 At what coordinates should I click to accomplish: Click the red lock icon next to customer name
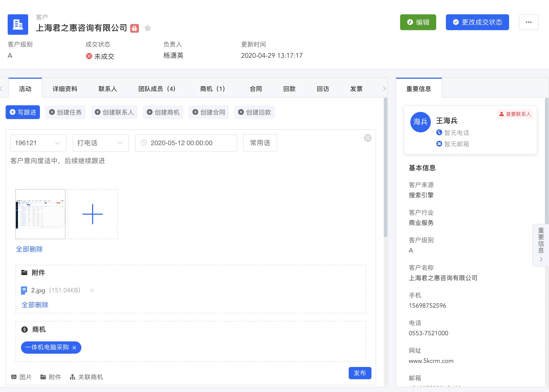tap(134, 28)
